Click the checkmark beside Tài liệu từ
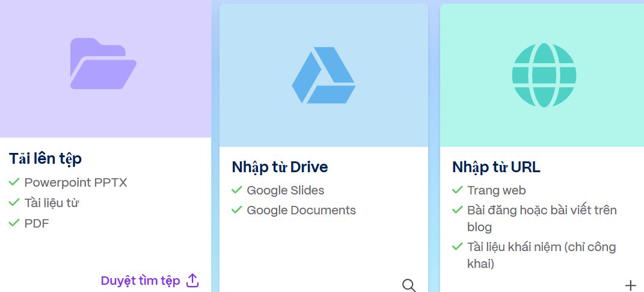The width and height of the screenshot is (644, 292). [x=14, y=202]
